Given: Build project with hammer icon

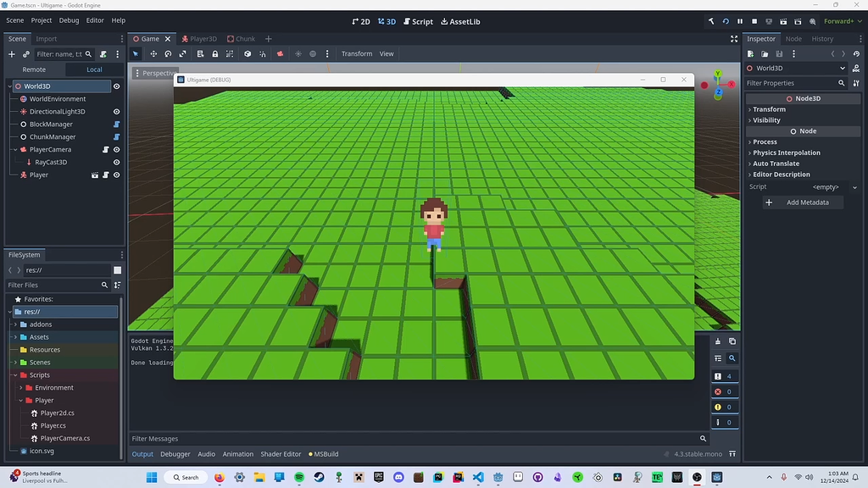Looking at the screenshot, I should 711,21.
